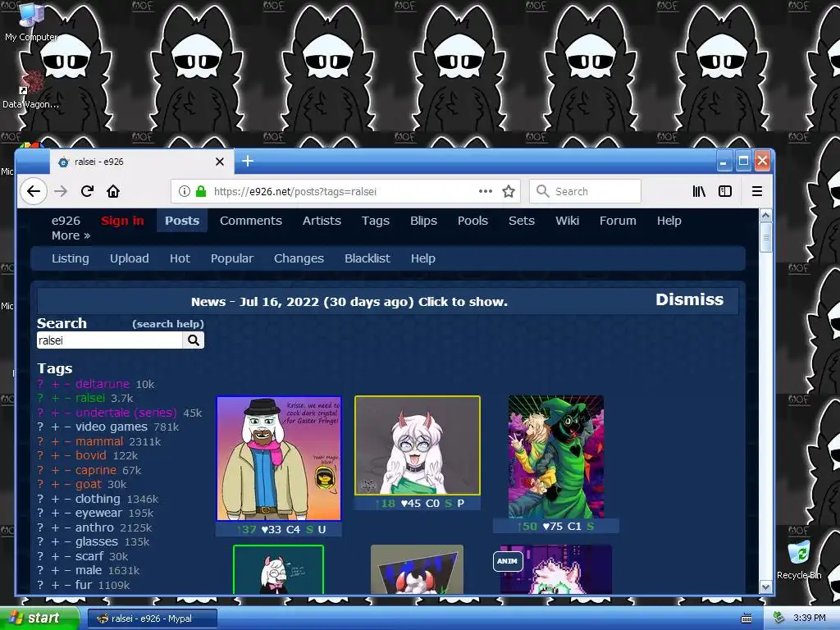Click the page scrollbar down arrow

[765, 587]
